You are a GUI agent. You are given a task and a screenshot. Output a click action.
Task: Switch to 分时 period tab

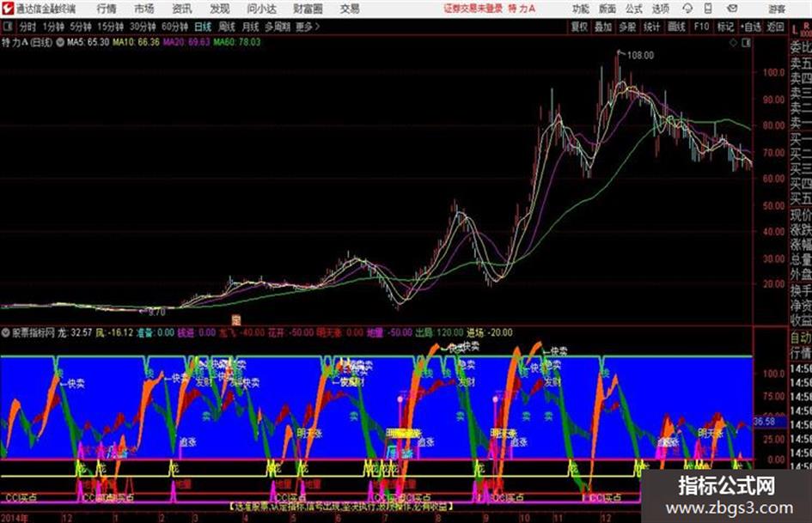[28, 27]
